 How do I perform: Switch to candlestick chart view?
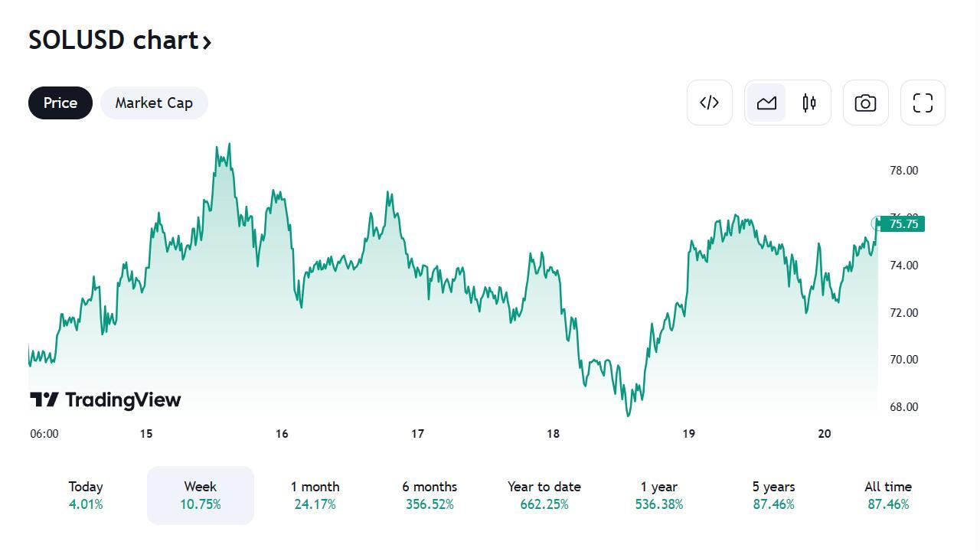coord(809,103)
